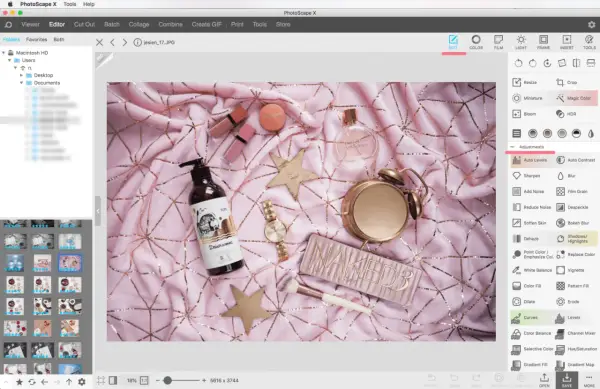The width and height of the screenshot is (600, 389).
Task: Apply the HDR effect
Action: click(x=566, y=114)
